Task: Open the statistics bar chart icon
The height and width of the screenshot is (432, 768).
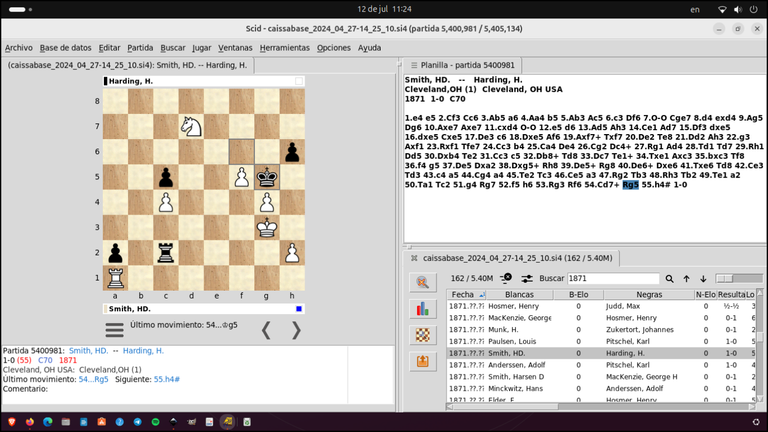Action: 422,309
